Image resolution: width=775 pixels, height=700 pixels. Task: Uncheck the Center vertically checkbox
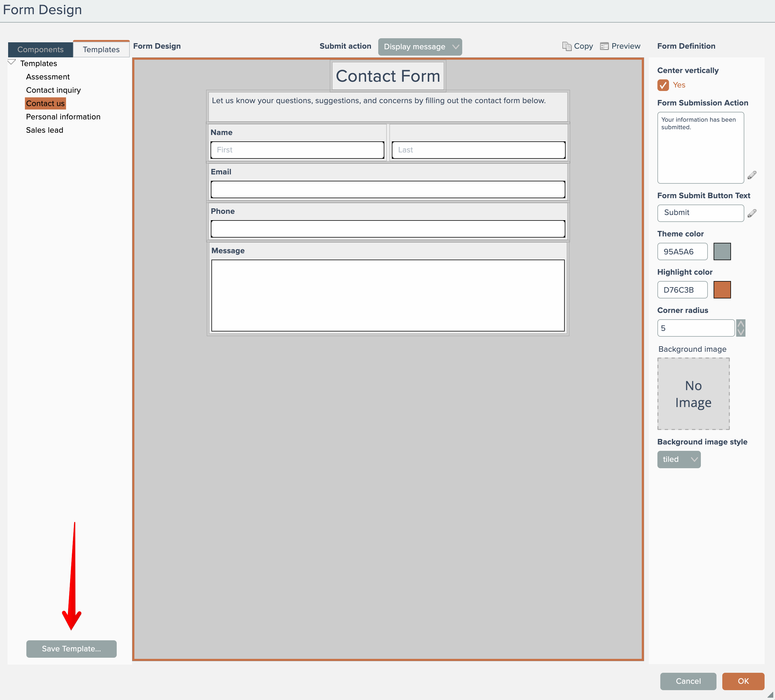[x=663, y=85]
